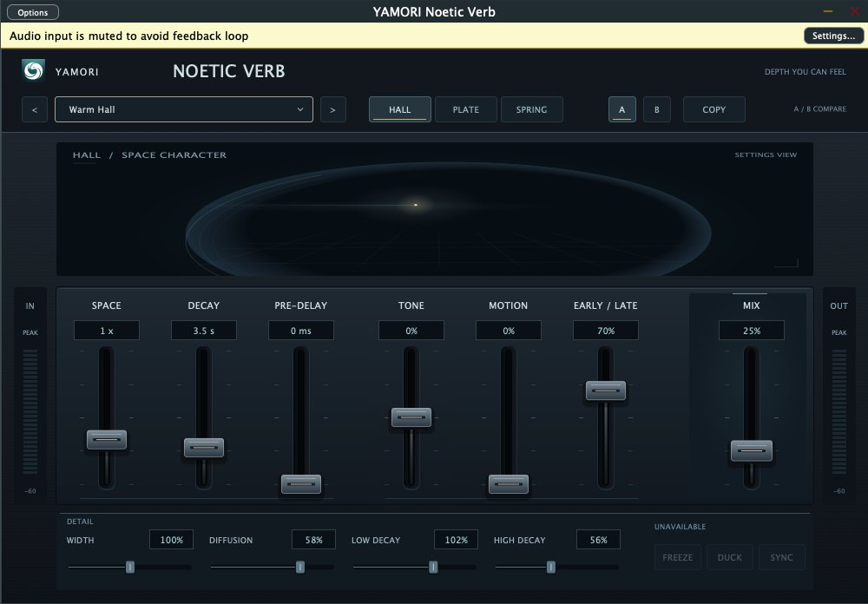Toggle the DUCK button

tap(730, 557)
